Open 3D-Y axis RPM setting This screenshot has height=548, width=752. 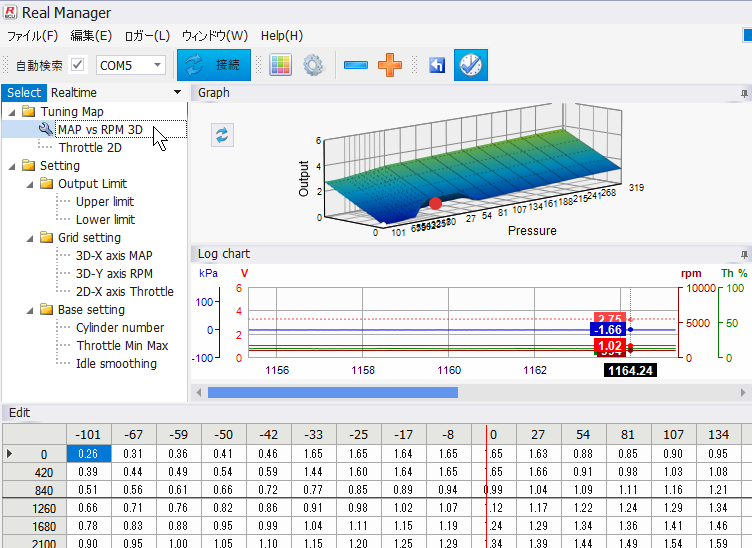(x=114, y=273)
